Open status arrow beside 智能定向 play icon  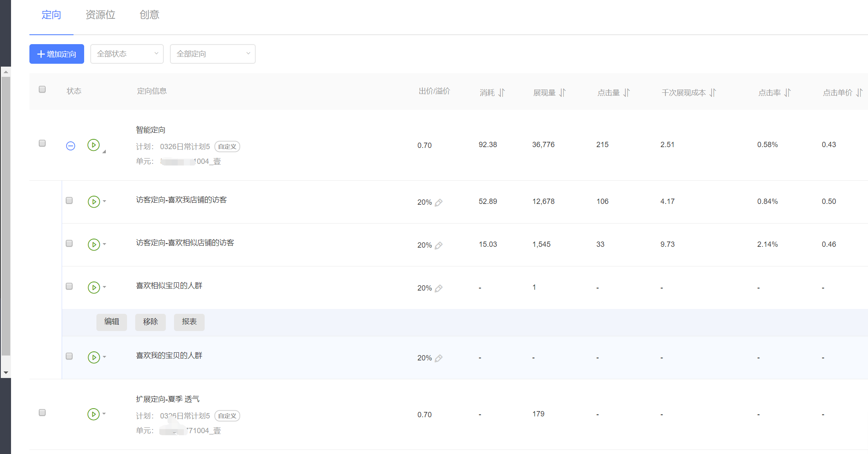[104, 151]
